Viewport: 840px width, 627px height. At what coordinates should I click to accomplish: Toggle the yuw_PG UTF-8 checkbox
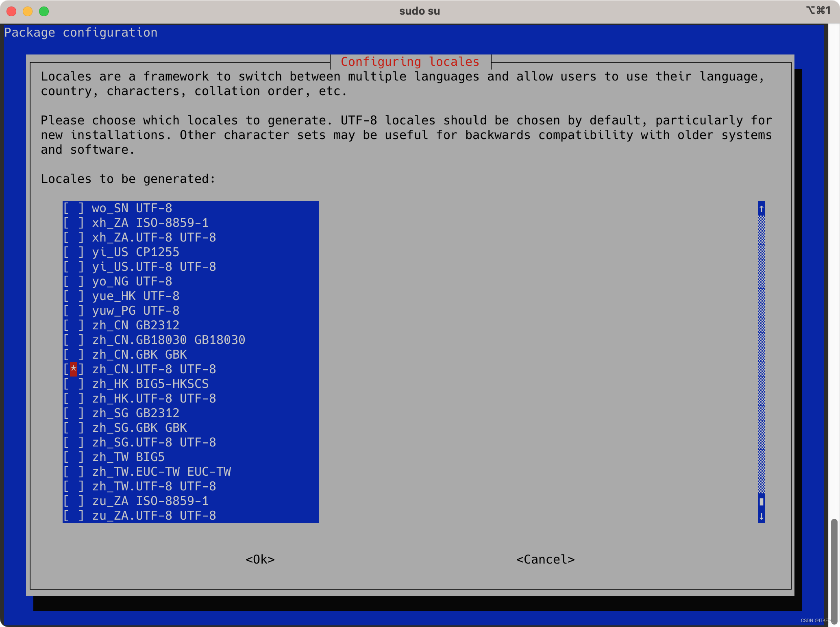[74, 311]
